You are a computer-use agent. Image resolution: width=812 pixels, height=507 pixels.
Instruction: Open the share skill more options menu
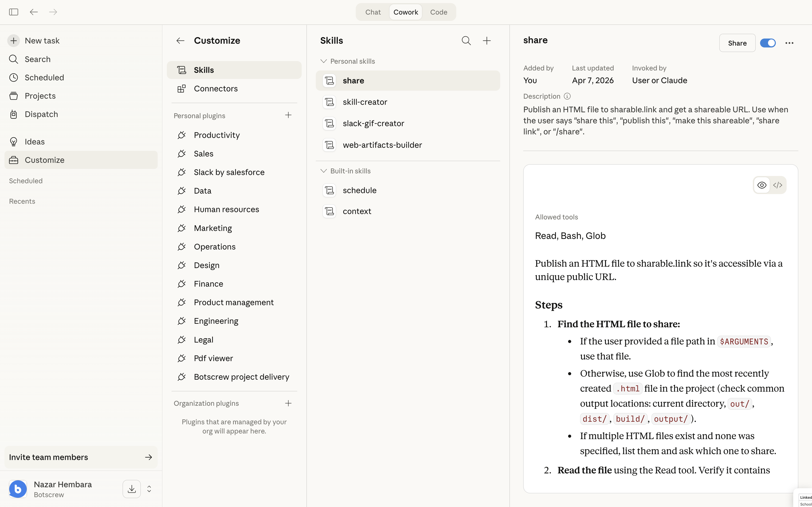click(789, 43)
